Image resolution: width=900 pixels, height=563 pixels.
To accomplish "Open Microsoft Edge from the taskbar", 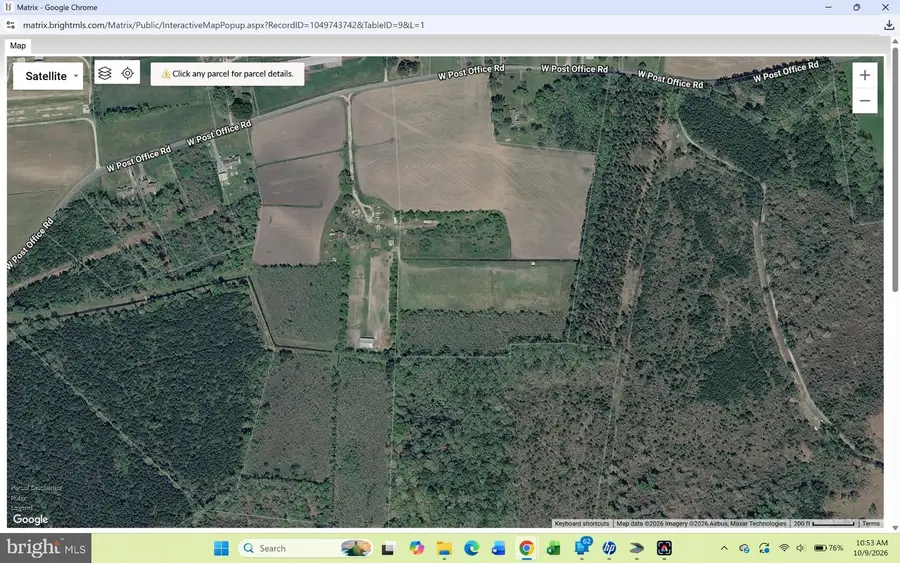I will pos(471,548).
